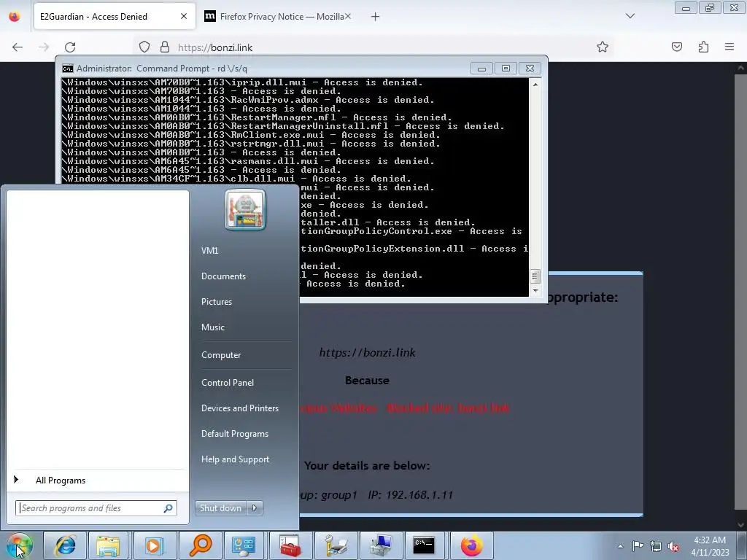This screenshot has height=560, width=747.
Task: Open Computer from Start menu
Action: pyautogui.click(x=221, y=355)
